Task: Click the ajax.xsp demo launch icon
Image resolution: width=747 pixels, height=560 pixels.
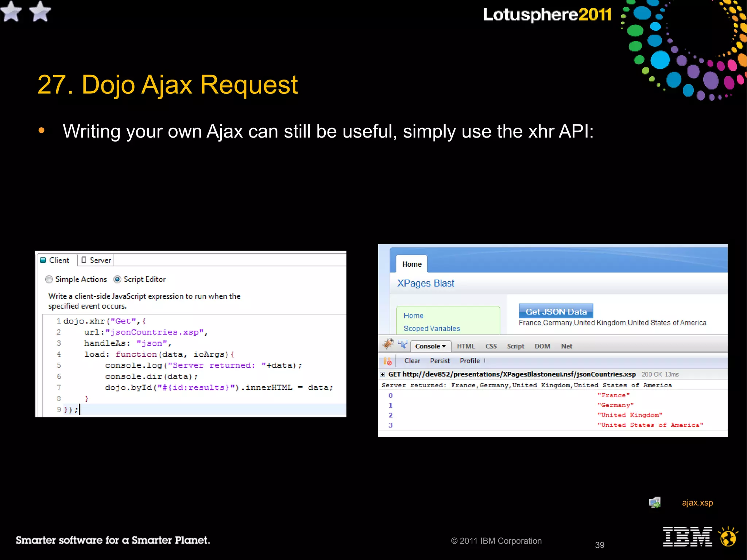Action: coord(655,503)
